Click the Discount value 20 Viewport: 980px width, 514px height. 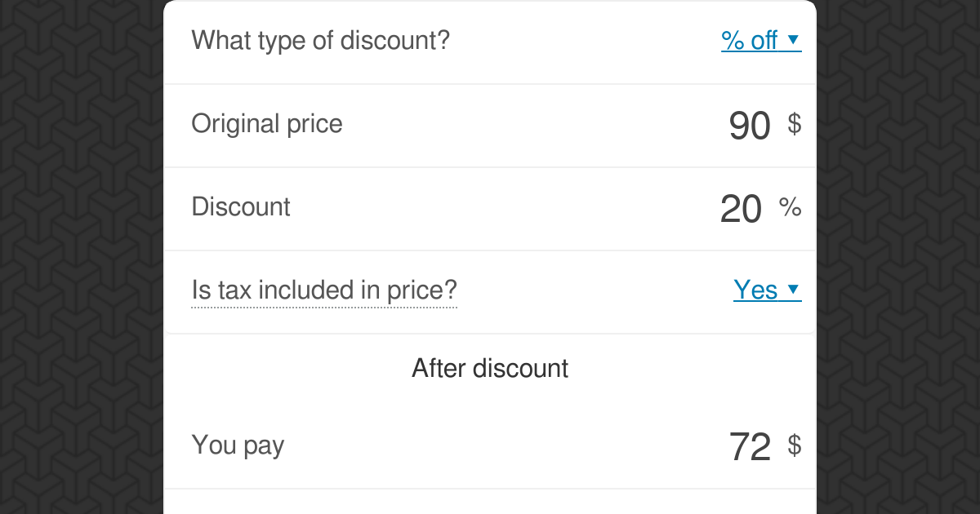741,210
